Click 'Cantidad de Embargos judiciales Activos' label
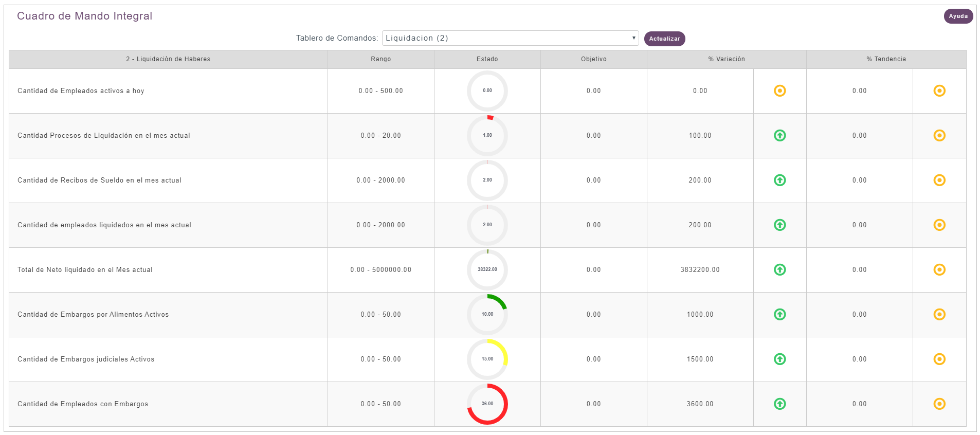The height and width of the screenshot is (435, 980). (x=86, y=359)
